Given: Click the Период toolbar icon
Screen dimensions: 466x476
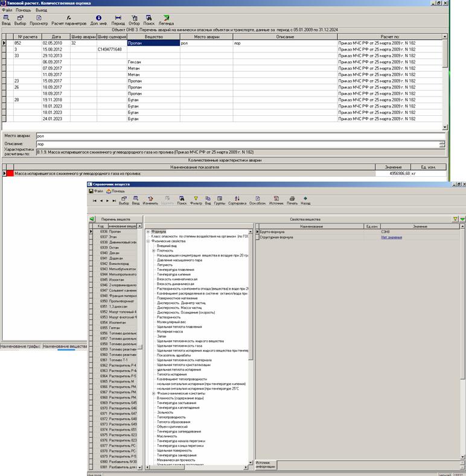Looking at the screenshot, I should (x=118, y=20).
